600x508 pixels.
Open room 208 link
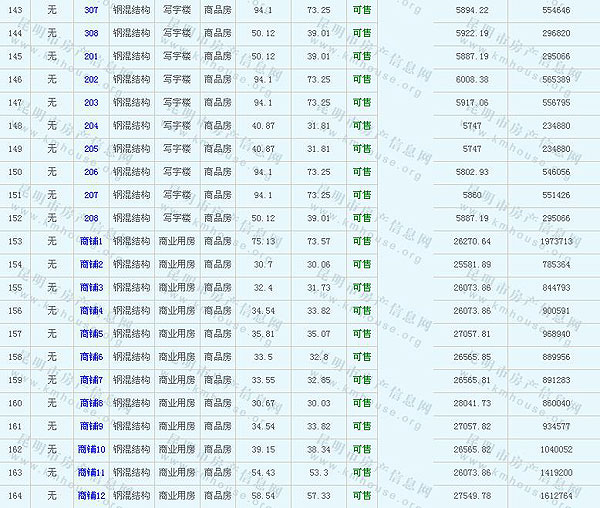click(91, 218)
